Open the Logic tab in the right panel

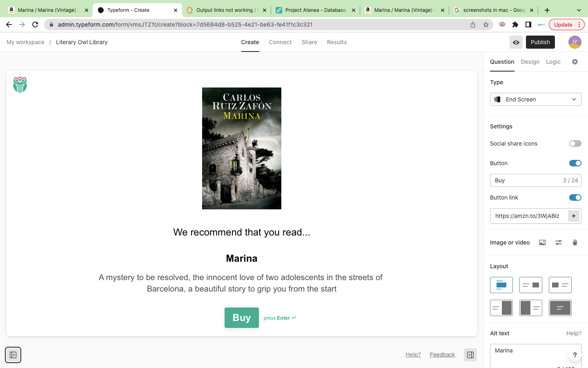click(x=553, y=62)
